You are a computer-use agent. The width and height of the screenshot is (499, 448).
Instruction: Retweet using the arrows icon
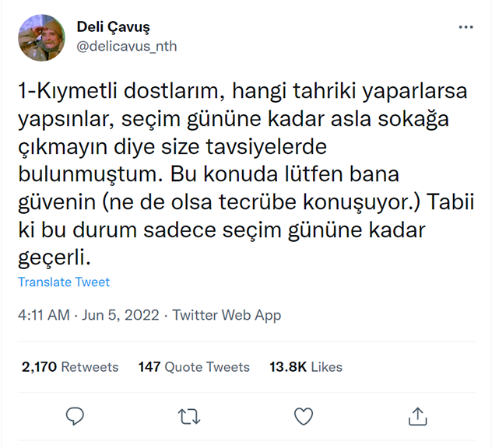click(x=188, y=416)
